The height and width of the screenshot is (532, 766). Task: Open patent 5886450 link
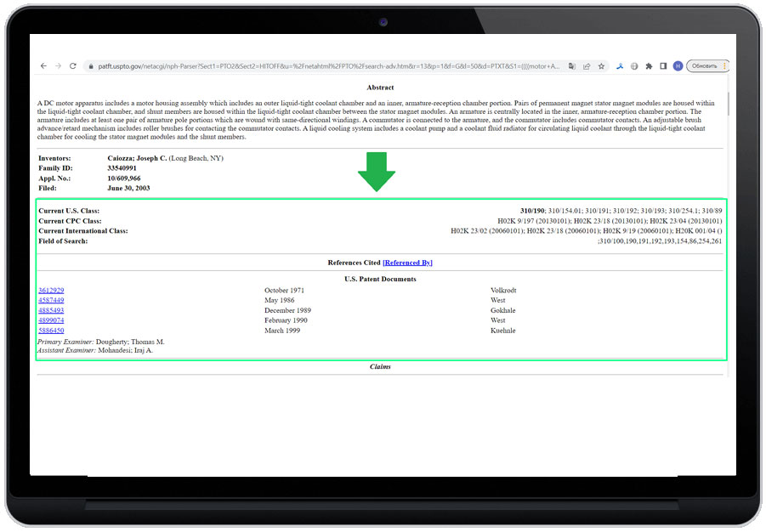click(x=51, y=331)
